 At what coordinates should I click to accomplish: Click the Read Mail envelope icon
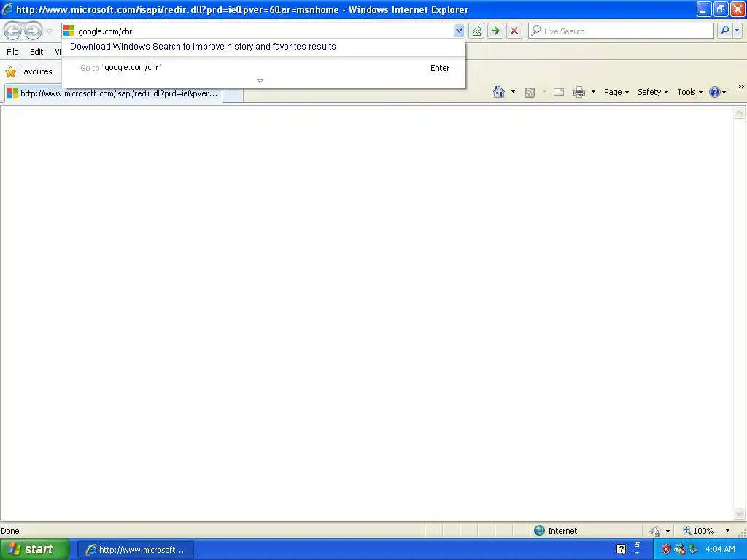pyautogui.click(x=559, y=92)
